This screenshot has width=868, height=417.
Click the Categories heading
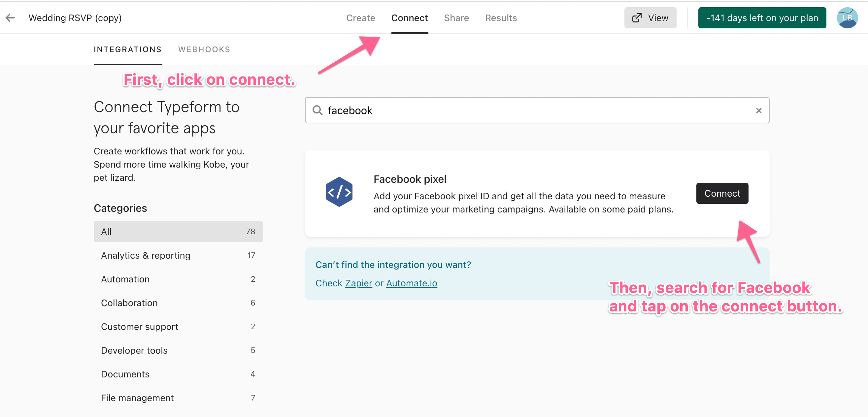click(120, 208)
